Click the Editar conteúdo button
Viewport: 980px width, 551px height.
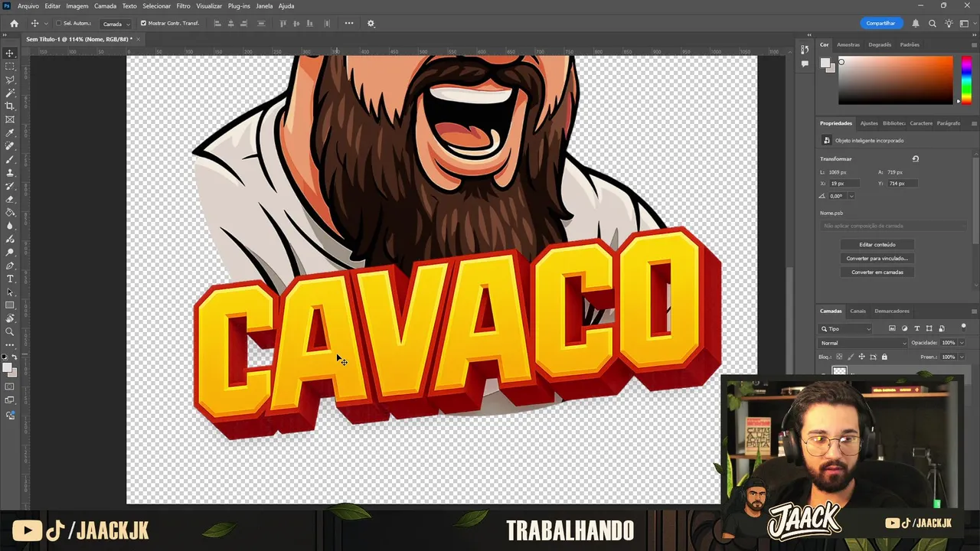coord(877,245)
